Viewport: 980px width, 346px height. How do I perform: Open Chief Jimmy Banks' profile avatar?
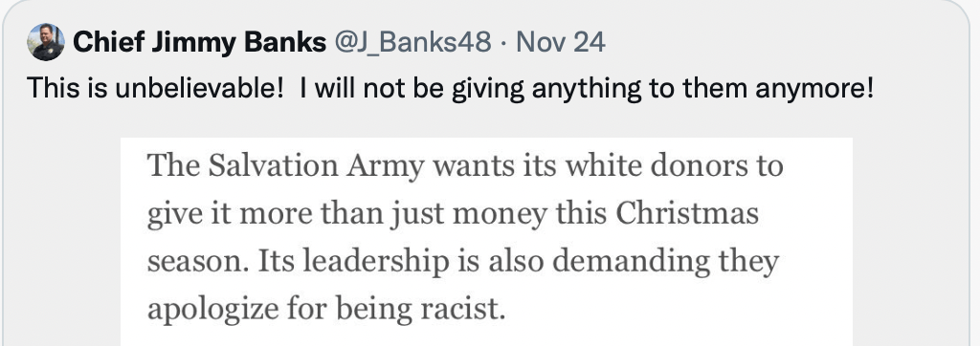click(x=46, y=42)
